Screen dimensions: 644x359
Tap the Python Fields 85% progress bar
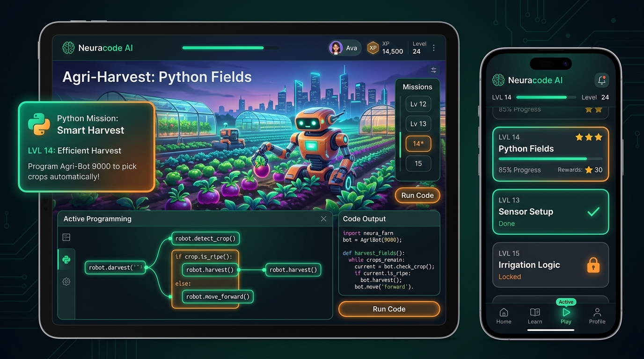point(550,159)
